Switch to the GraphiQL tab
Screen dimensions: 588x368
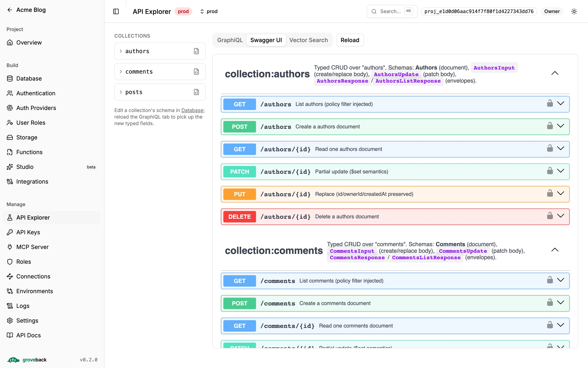(x=230, y=40)
